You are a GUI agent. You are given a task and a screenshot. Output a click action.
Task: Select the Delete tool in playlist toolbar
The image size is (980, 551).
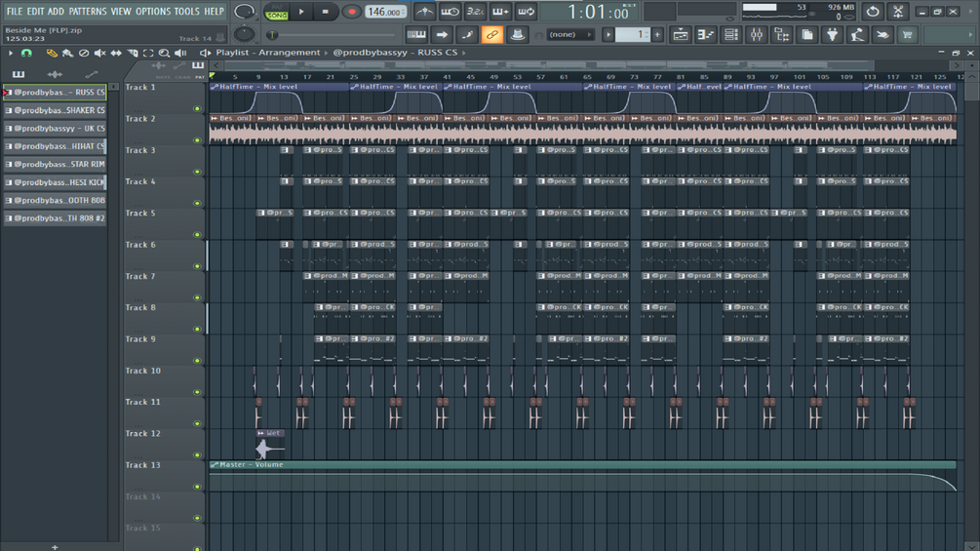coord(84,53)
